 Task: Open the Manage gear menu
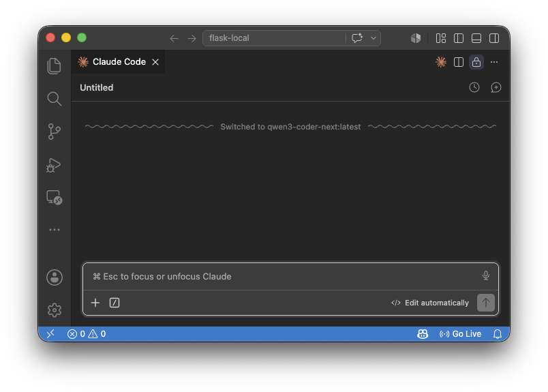tap(54, 310)
